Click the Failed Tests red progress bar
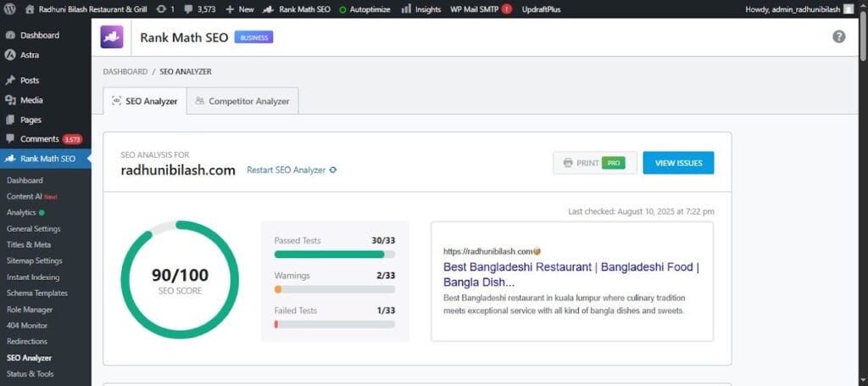Image resolution: width=868 pixels, height=386 pixels. pos(334,324)
